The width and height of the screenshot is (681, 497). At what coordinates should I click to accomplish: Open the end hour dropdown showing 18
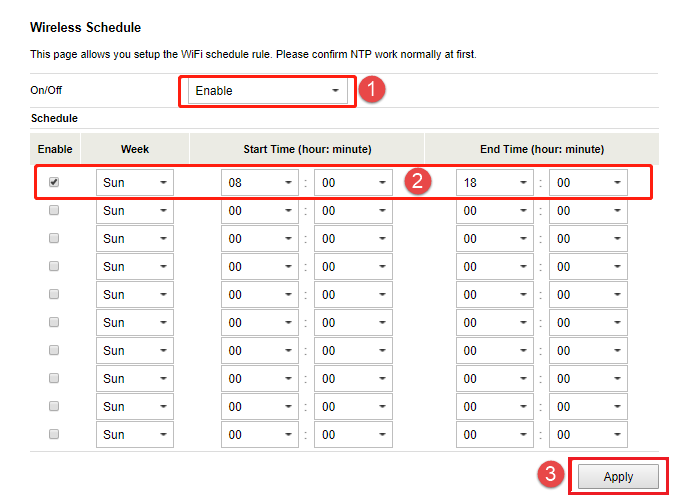tap(495, 182)
